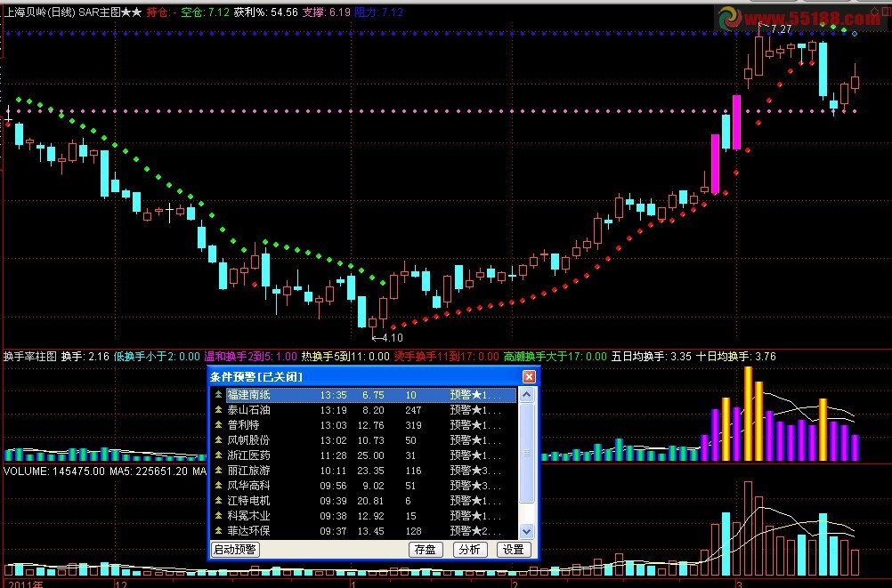892x588 pixels.
Task: Click the 获利%: 54.56 readout
Action: point(265,12)
